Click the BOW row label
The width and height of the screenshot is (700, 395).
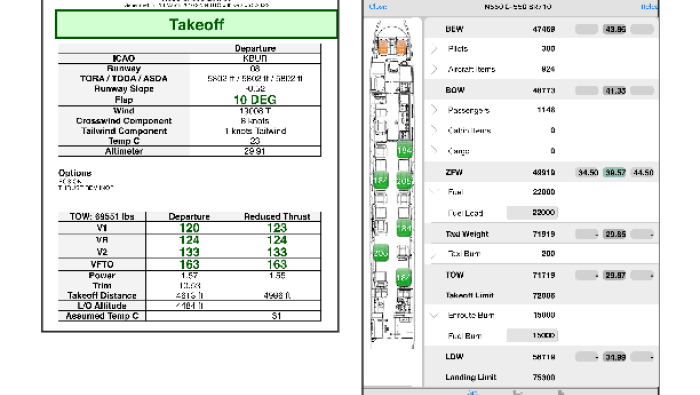pyautogui.click(x=455, y=90)
